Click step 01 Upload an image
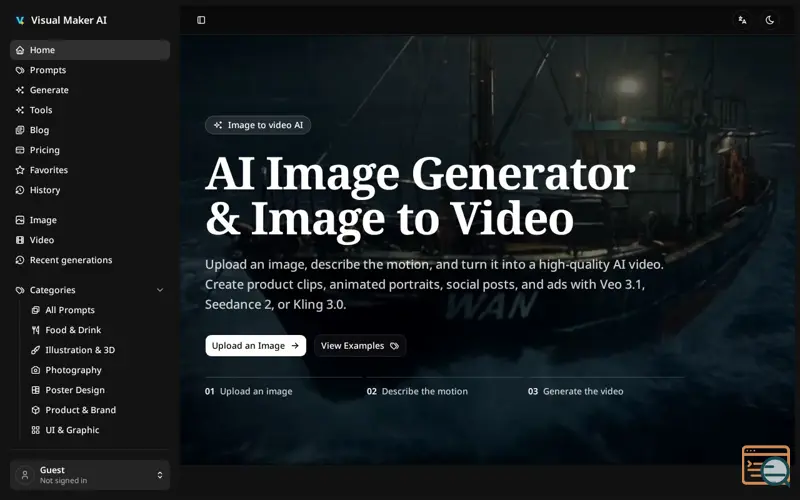800x500 pixels. point(248,391)
